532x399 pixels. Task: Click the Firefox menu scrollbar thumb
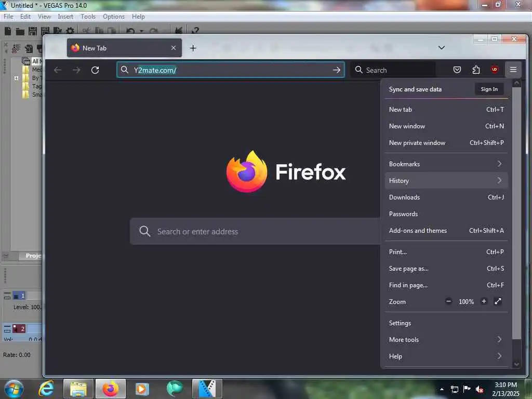516,213
